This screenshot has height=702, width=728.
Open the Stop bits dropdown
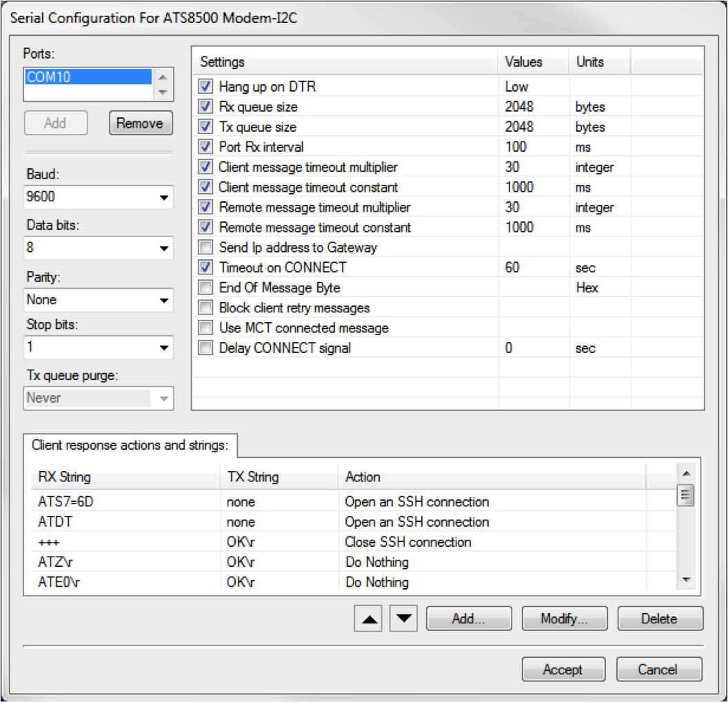coord(163,347)
